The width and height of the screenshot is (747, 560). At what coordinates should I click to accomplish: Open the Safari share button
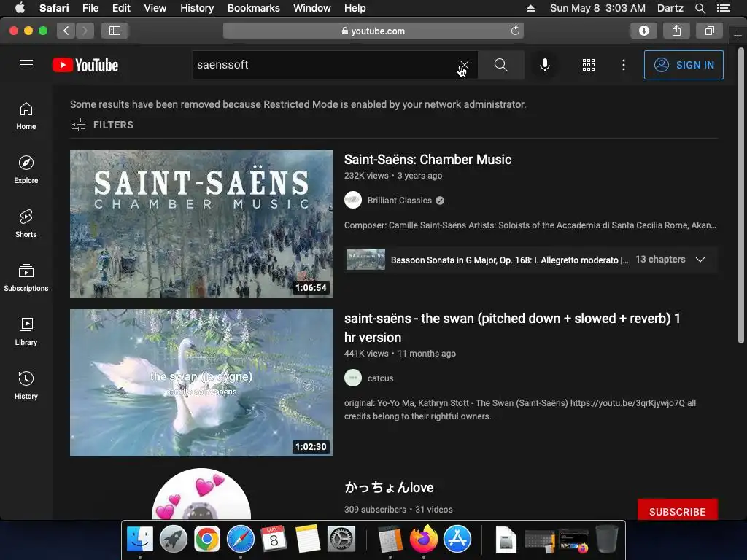point(676,31)
